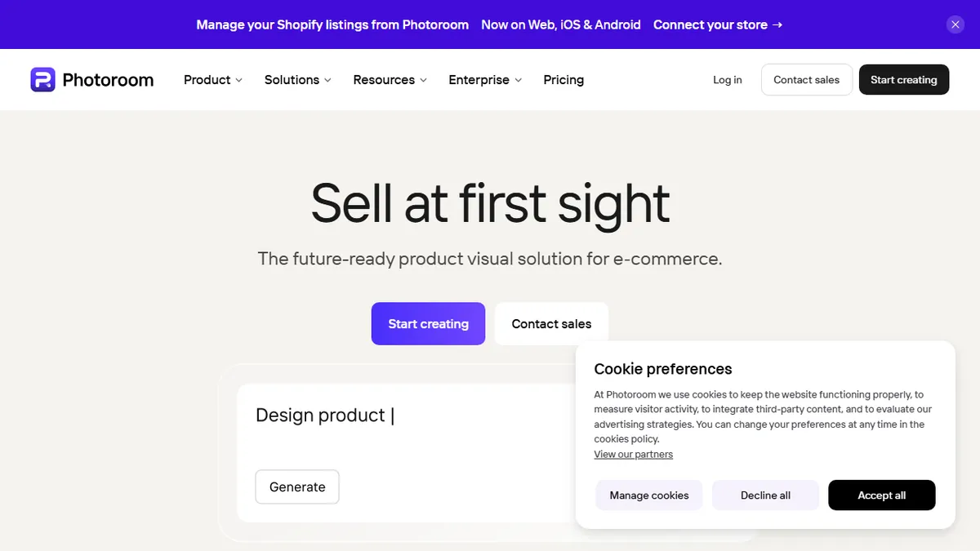
Task: Open the Product dropdown menu
Action: click(213, 80)
